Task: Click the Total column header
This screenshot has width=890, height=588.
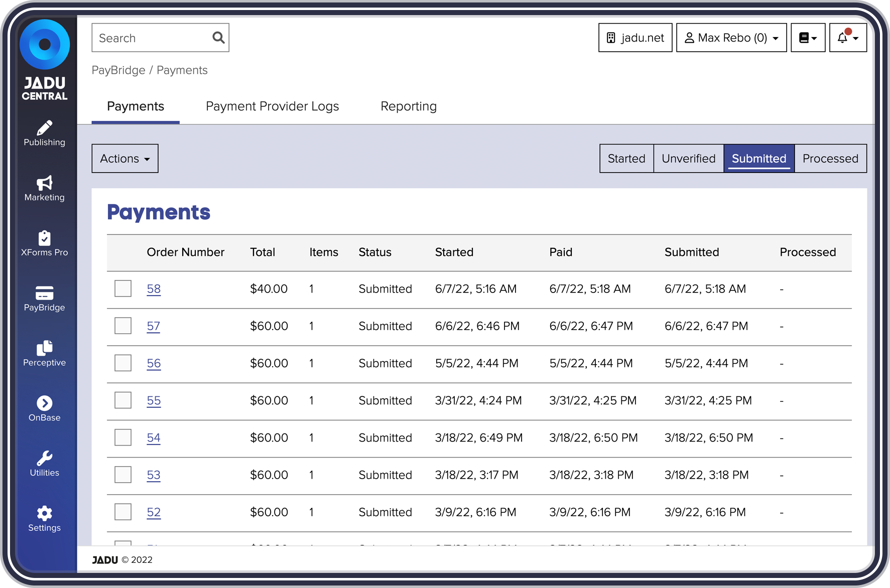Action: point(263,252)
